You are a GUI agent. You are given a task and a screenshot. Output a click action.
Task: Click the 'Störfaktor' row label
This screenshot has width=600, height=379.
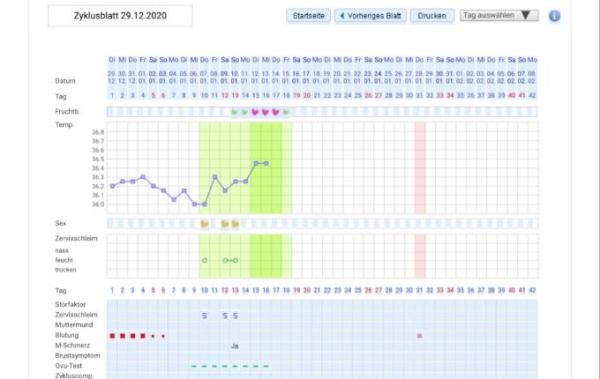click(70, 304)
